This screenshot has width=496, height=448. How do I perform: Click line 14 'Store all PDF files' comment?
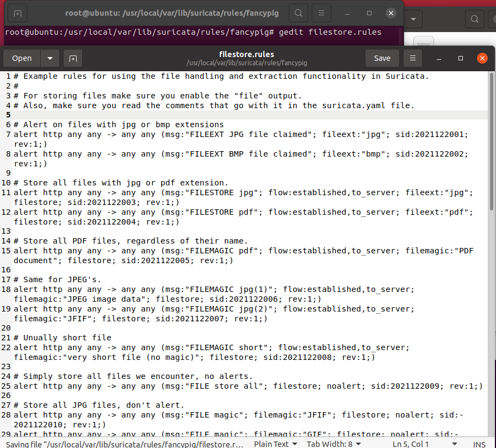131,241
